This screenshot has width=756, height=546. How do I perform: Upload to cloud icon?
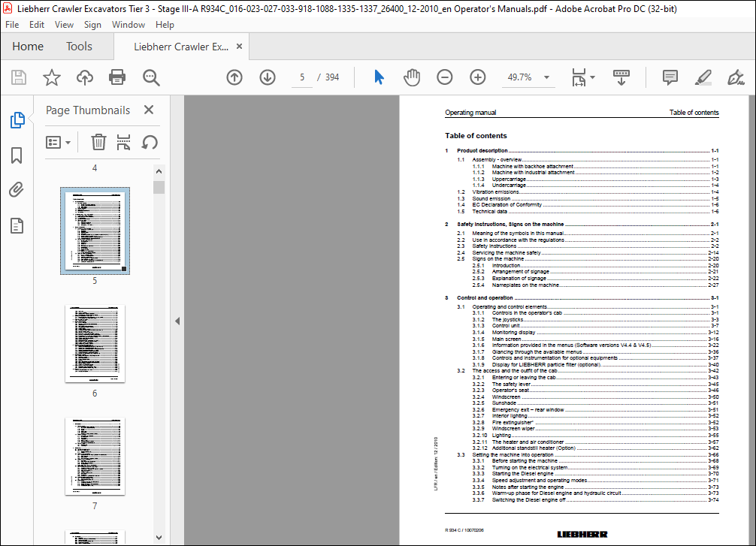point(85,77)
